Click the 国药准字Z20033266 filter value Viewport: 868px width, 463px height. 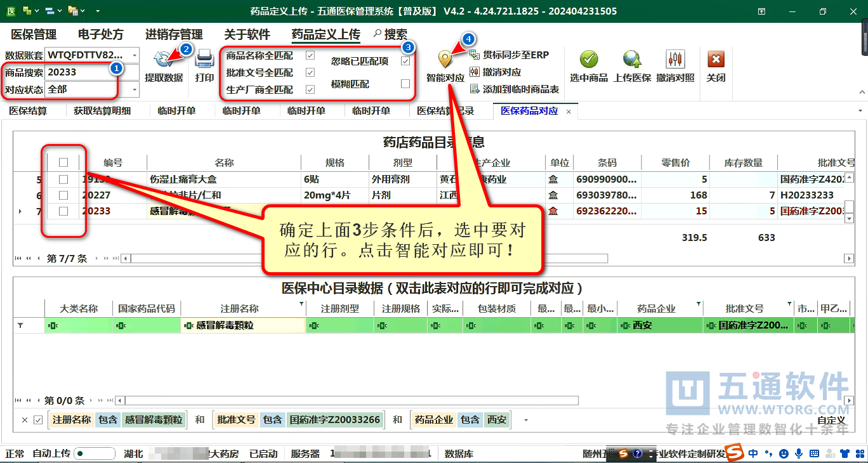click(335, 420)
